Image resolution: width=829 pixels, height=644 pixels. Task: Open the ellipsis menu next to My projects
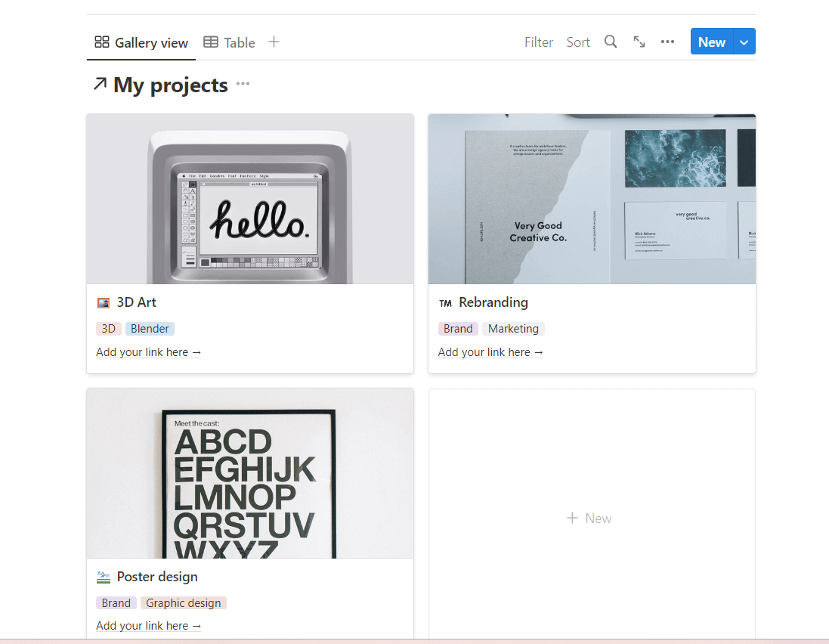click(x=243, y=84)
